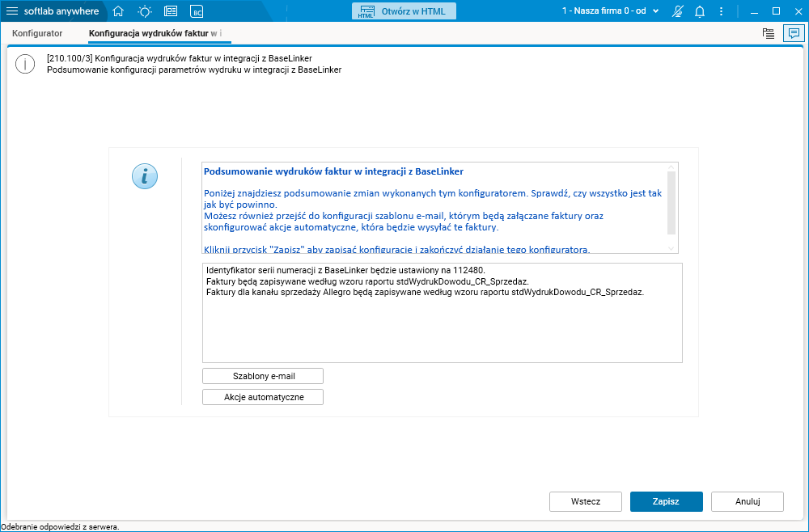Open Szablony e-mail settings
Viewport: 809px width, 532px height.
262,375
